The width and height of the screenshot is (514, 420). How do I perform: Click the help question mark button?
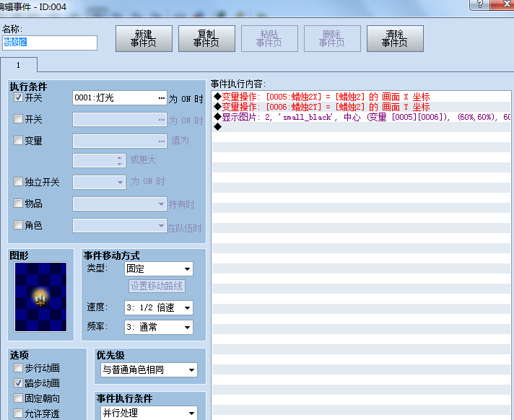(479, 4)
